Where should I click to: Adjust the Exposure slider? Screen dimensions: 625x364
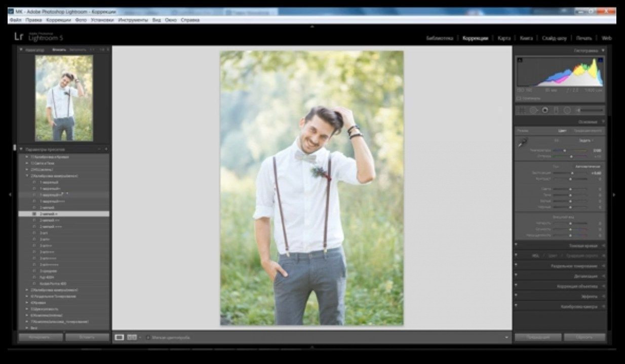tap(572, 173)
